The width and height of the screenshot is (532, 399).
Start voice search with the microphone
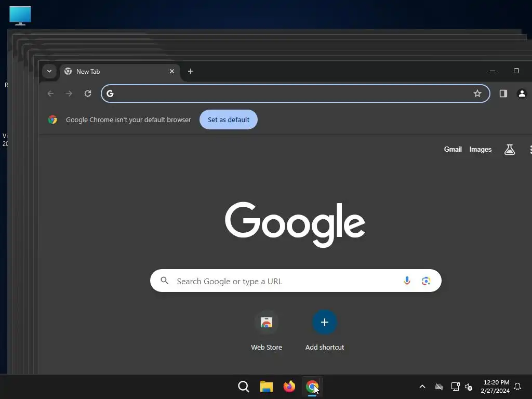(x=407, y=281)
